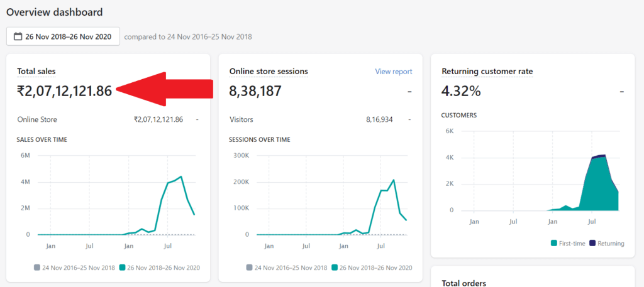644x287 pixels.
Task: Click the peak of the sessions over time line
Action: [394, 180]
